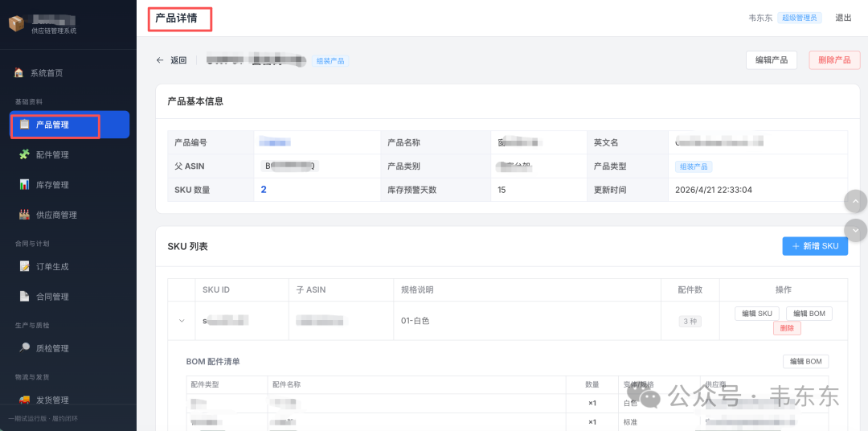
Task: Click the scroll-down round arrow button
Action: point(855,230)
